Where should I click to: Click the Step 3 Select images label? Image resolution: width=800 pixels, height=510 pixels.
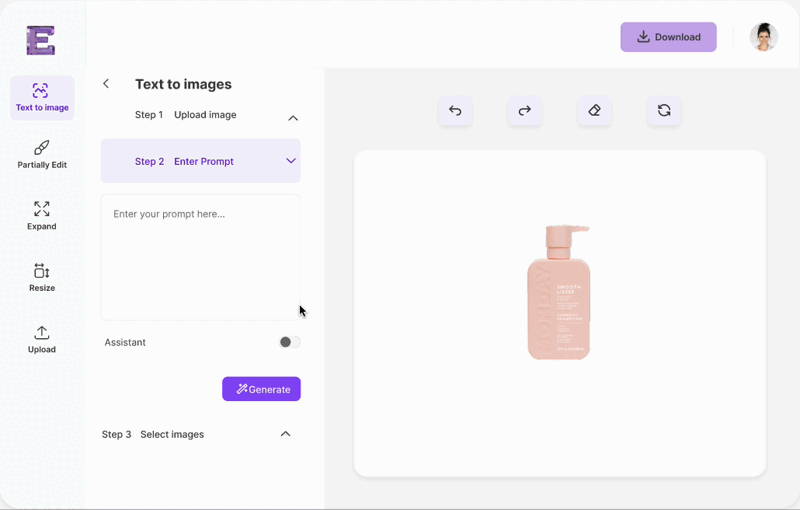[153, 435]
